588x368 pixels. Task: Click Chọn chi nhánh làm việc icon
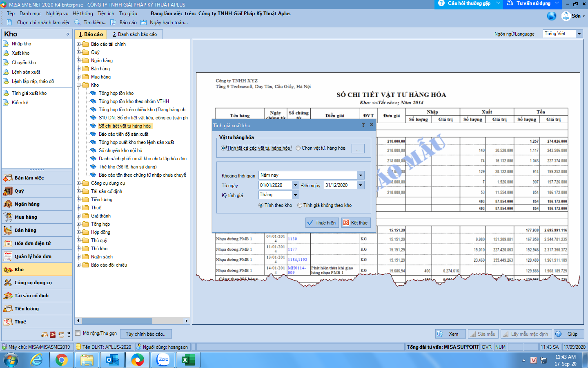(x=9, y=22)
